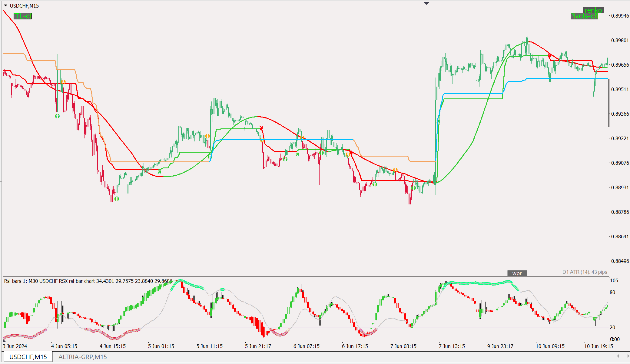
Task: Toggle the TL-of trendline button
Action: click(x=23, y=16)
